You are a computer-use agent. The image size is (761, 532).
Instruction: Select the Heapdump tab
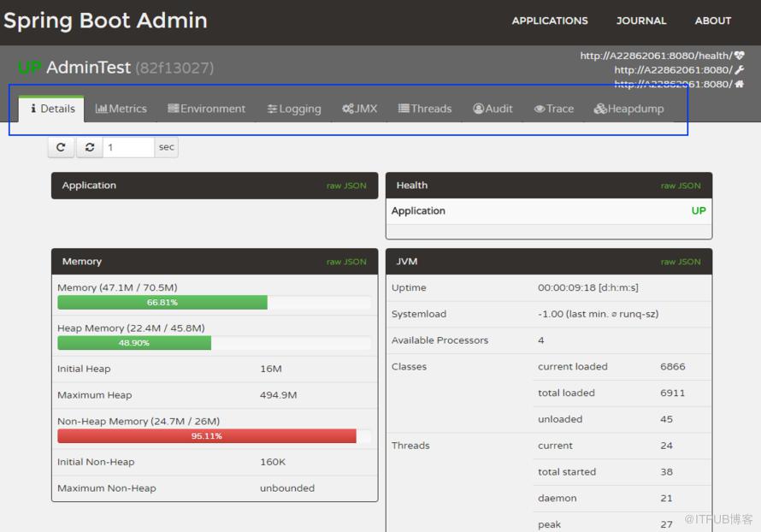click(x=628, y=109)
